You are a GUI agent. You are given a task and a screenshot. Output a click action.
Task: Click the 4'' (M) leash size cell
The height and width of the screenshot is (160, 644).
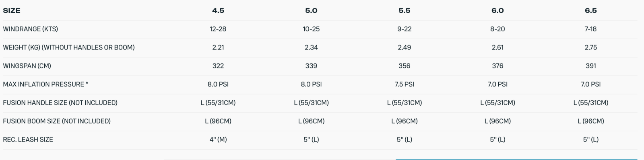pos(218,139)
